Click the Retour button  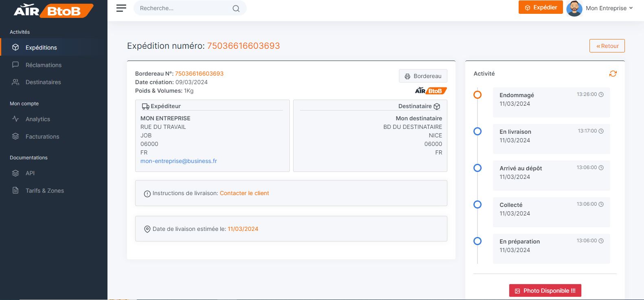(x=607, y=46)
